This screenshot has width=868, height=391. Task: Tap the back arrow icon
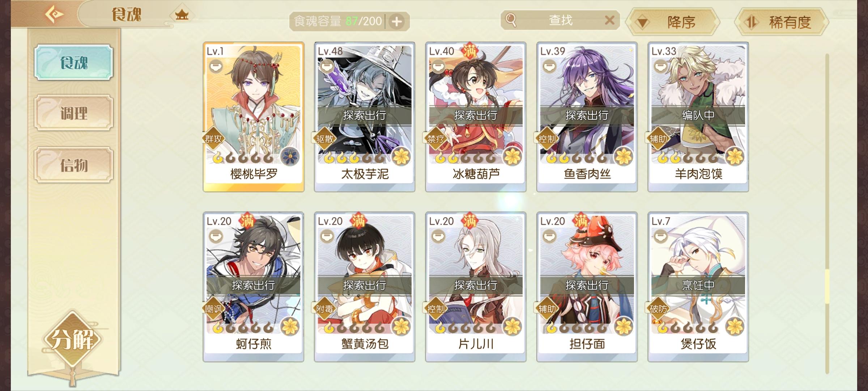(54, 14)
